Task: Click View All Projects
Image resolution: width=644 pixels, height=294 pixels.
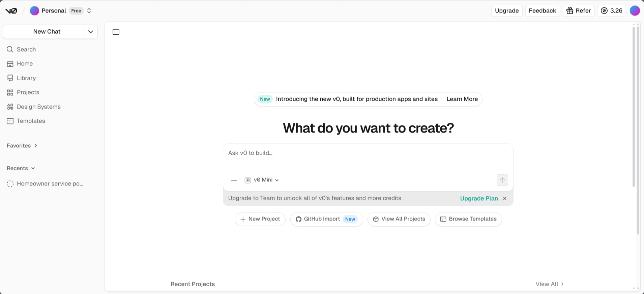Action: point(399,219)
